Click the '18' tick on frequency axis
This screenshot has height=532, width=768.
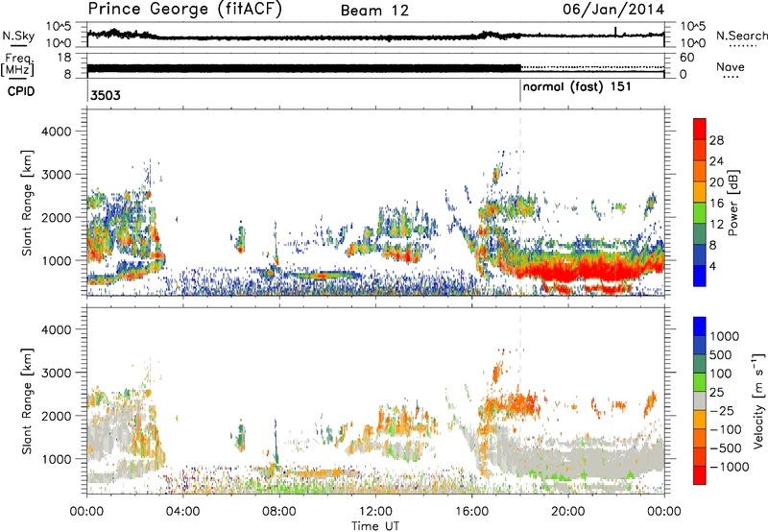(63, 58)
